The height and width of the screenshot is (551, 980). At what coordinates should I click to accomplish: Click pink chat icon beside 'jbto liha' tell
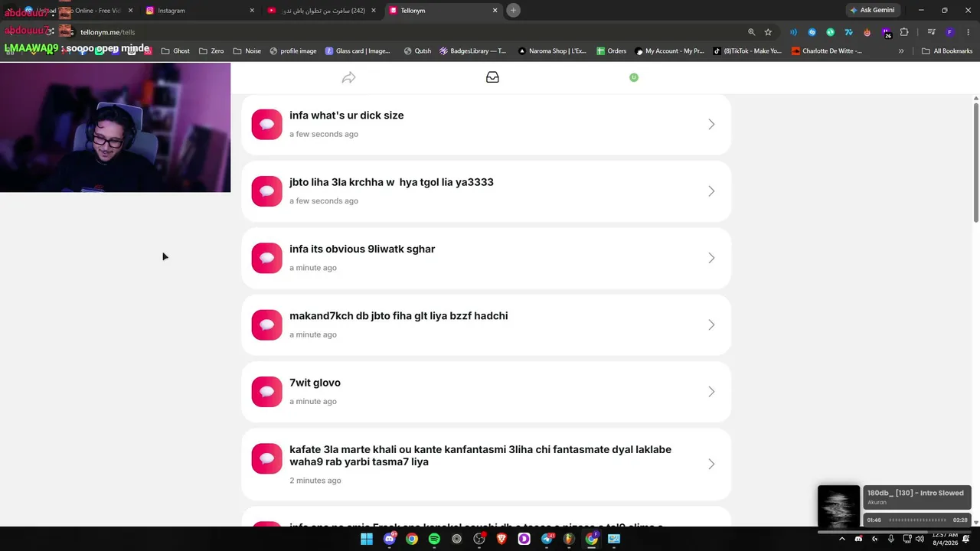[x=267, y=191]
